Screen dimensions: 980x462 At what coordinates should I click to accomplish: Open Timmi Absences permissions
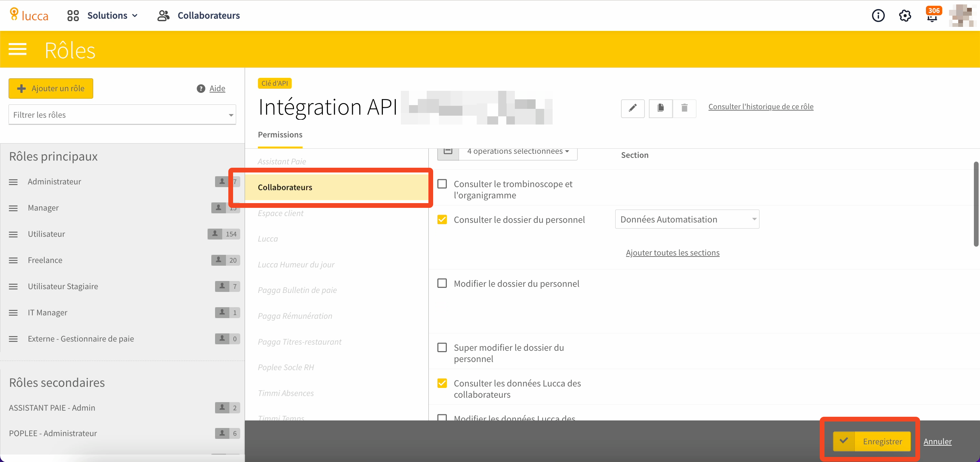coord(286,393)
